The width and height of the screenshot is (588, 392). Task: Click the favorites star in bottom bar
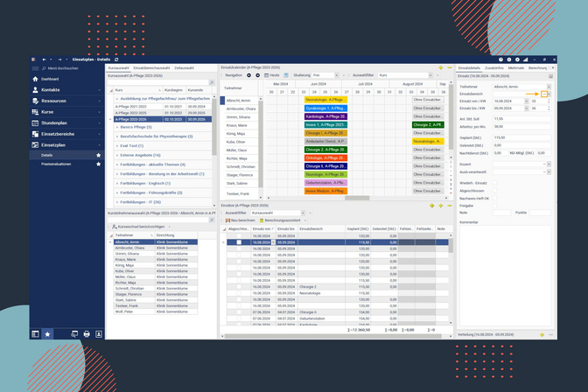tap(48, 333)
